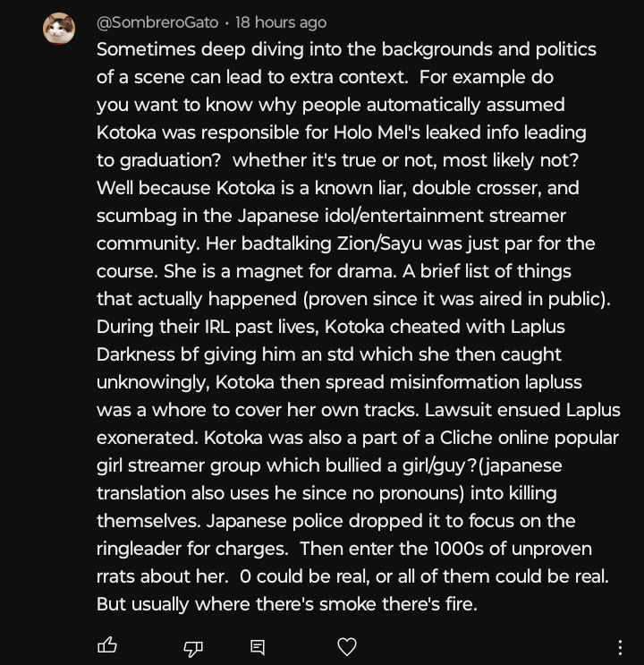Dislike the comment with thumbs down icon
644x665 pixels.
pos(193,648)
